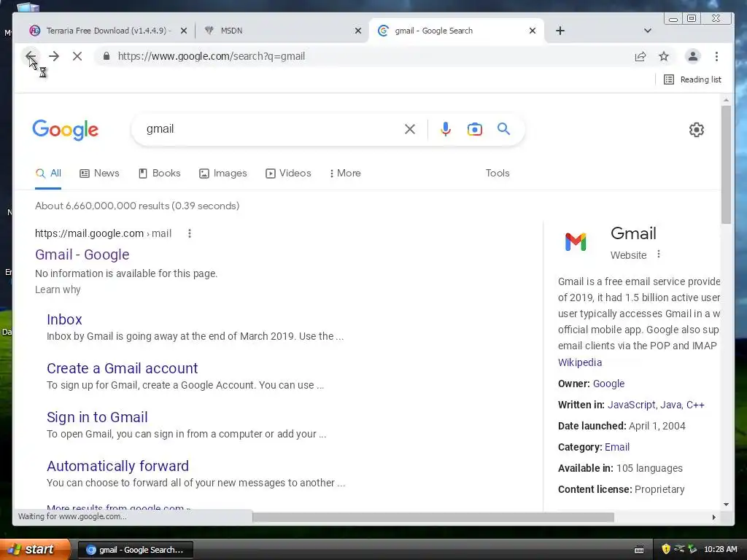Open the Wikipedia link in Gmail panel

coord(580,362)
